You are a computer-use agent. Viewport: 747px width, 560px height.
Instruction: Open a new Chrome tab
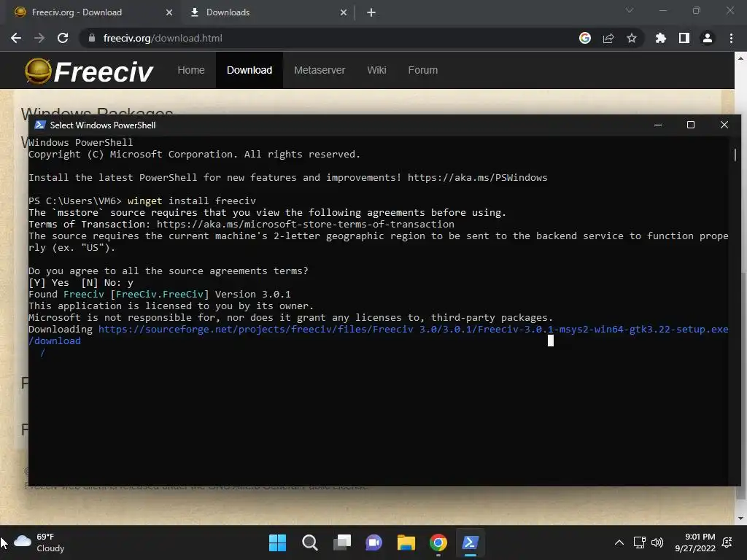pos(371,13)
